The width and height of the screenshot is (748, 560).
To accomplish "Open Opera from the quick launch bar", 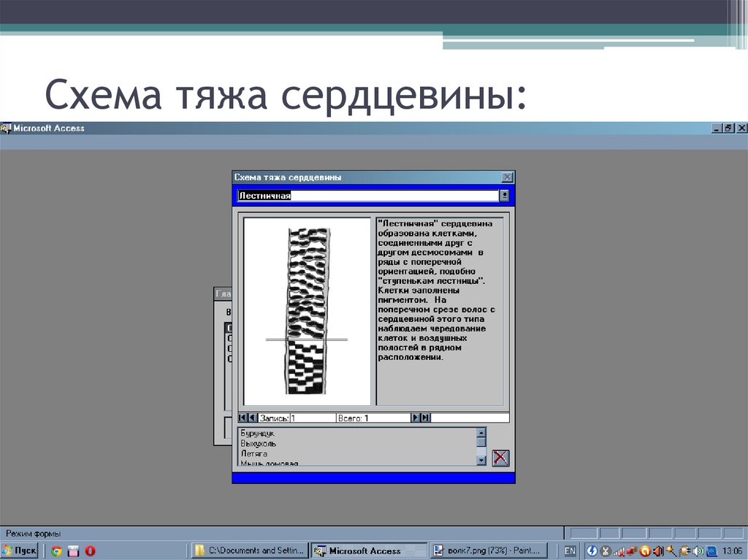I will (90, 551).
